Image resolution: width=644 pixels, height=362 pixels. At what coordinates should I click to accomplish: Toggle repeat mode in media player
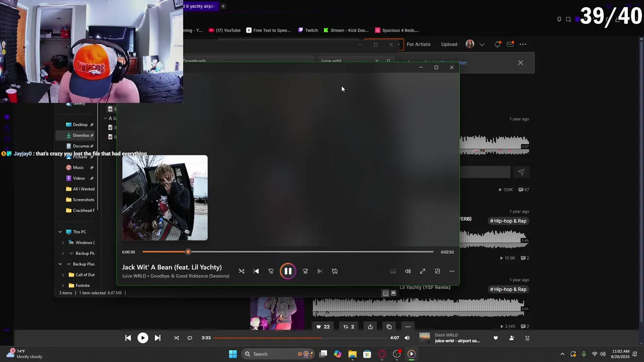coord(335,271)
